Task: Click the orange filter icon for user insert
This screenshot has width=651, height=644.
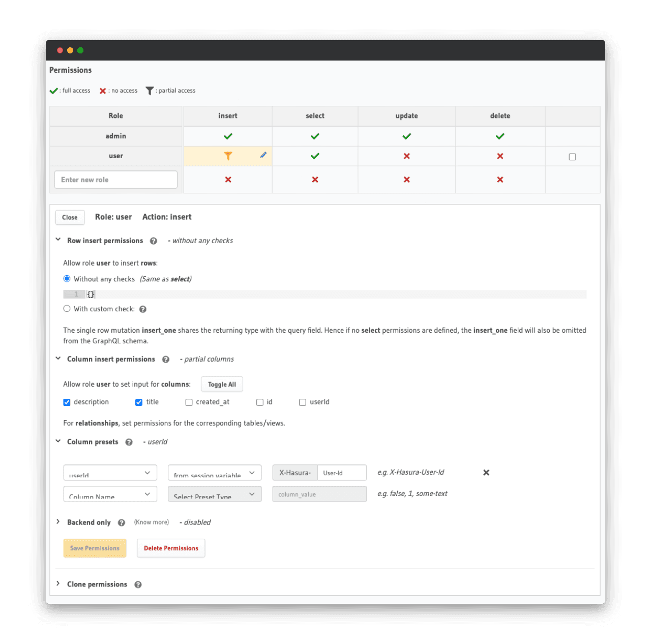Action: 228,156
